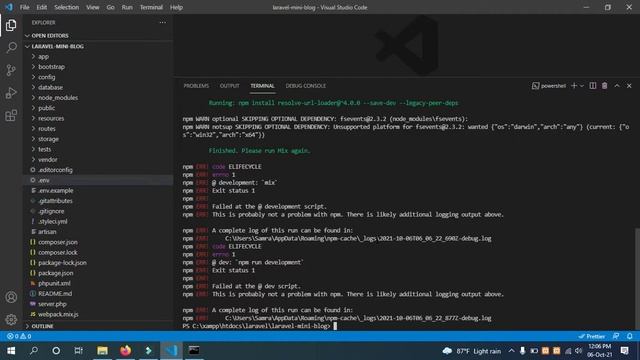Close the terminal panel
Viewport: 640px width, 360px height.
629,86
